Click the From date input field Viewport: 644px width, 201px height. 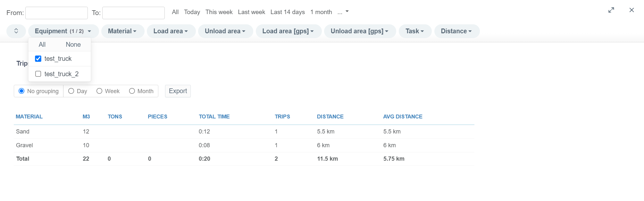tap(56, 13)
